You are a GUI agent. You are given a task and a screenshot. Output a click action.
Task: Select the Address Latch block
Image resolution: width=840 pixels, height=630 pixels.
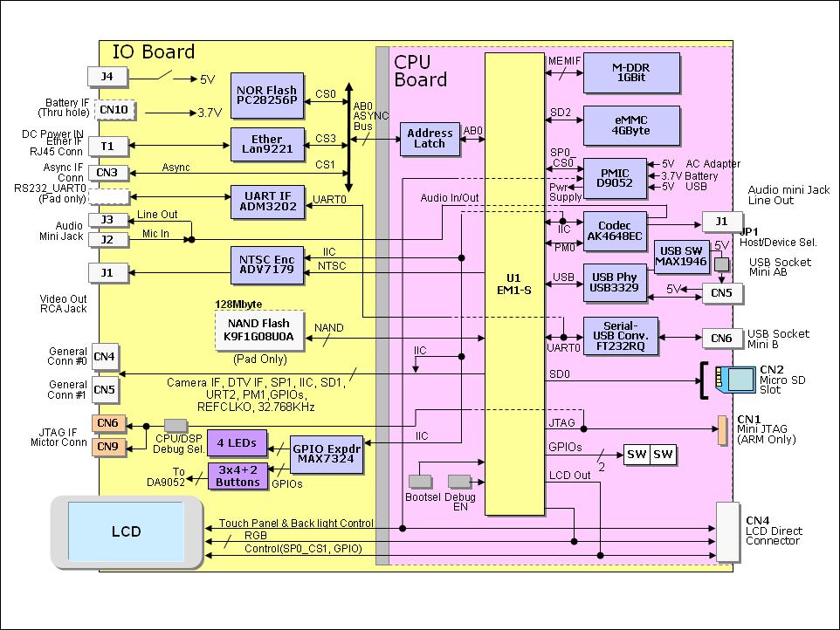[430, 139]
